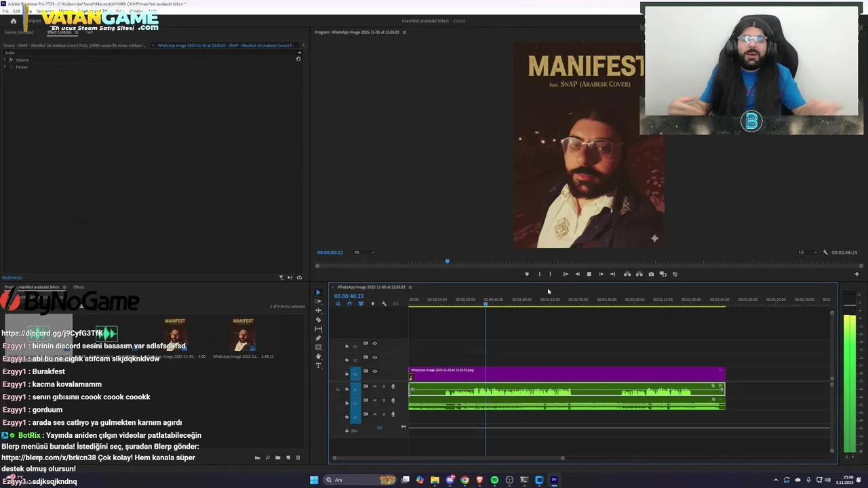Viewport: 868px width, 488px height.
Task: Stop playback in Program monitor
Action: 589,274
